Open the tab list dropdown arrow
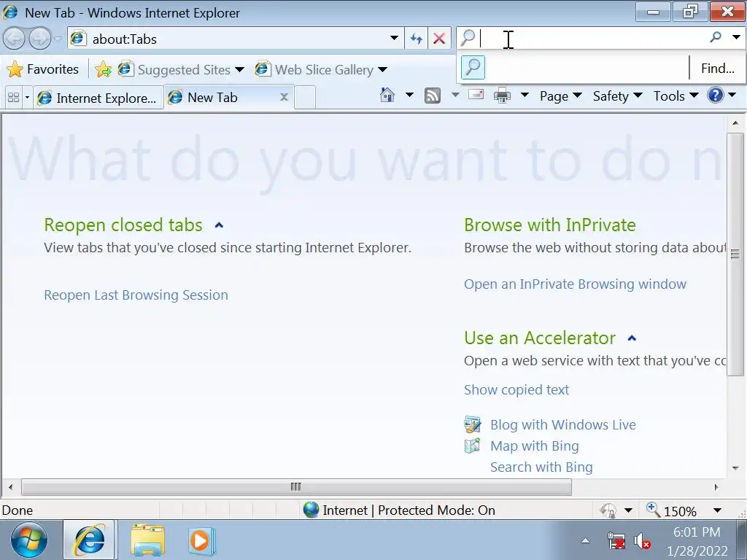This screenshot has height=560, width=747. click(x=27, y=98)
